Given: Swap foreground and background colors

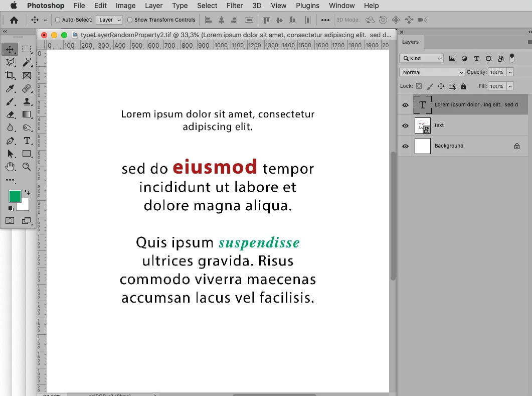Looking at the screenshot, I should coord(27,192).
